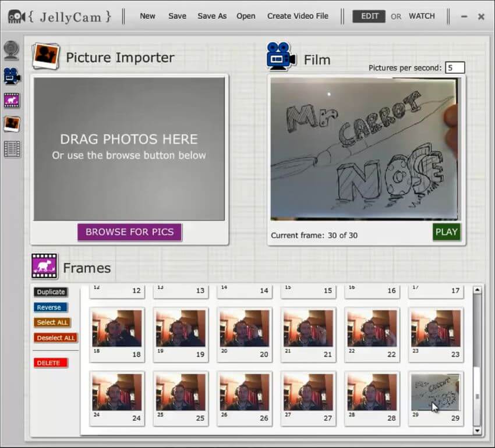
Task: Select the purple filmstrip icon in sidebar
Action: tap(12, 100)
